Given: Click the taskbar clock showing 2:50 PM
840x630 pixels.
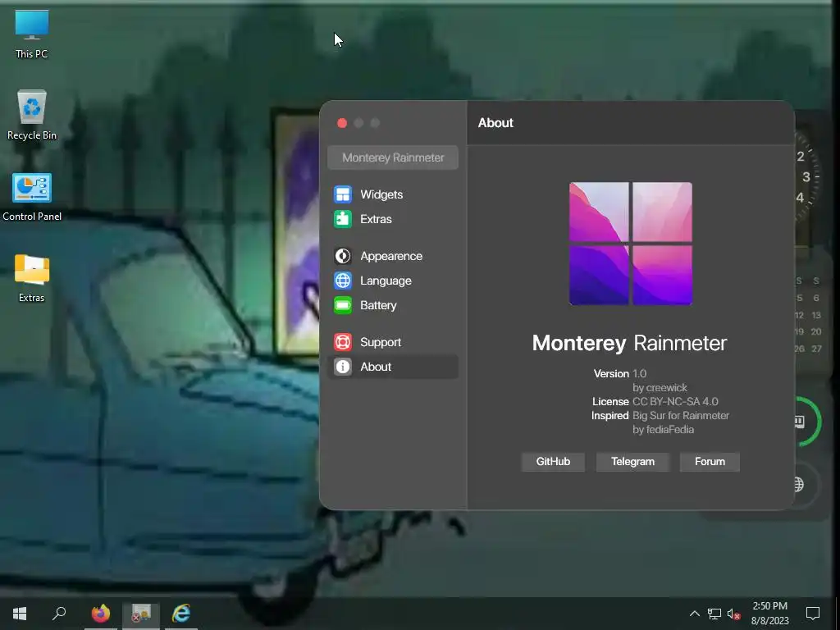Looking at the screenshot, I should point(769,614).
